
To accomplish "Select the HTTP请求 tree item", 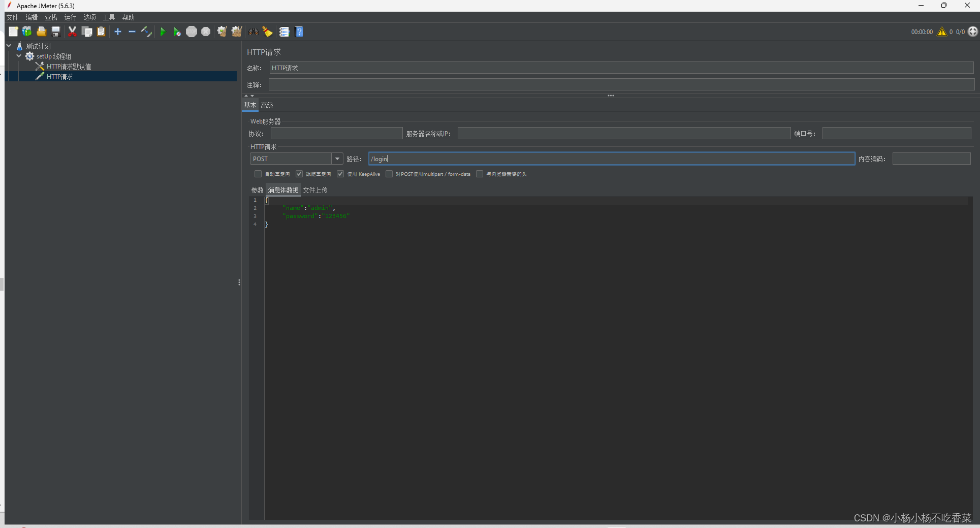I will pyautogui.click(x=60, y=77).
